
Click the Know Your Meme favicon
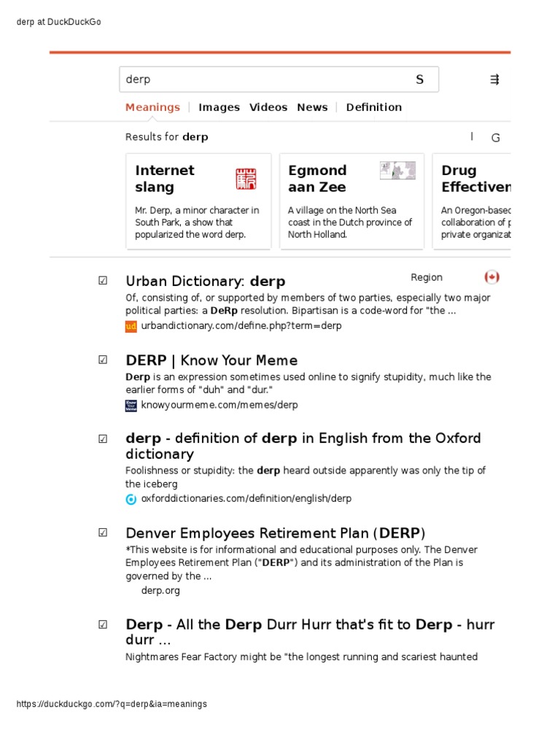click(131, 406)
